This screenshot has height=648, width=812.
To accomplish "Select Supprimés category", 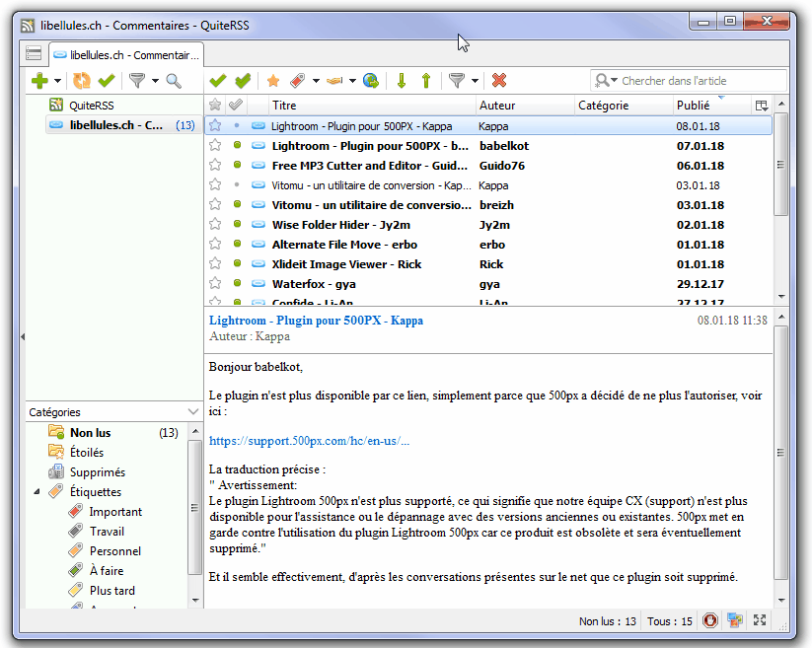I will click(x=98, y=472).
